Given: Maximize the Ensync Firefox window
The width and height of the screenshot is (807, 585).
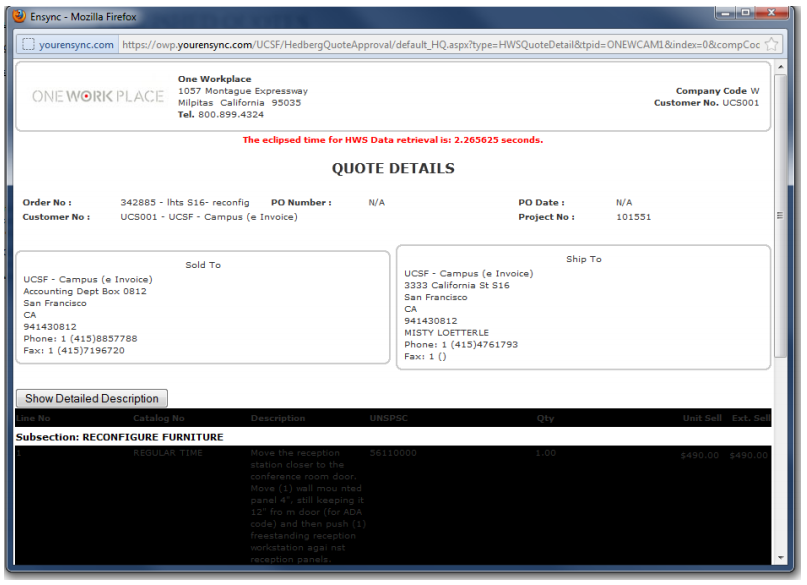Looking at the screenshot, I should pyautogui.click(x=745, y=13).
